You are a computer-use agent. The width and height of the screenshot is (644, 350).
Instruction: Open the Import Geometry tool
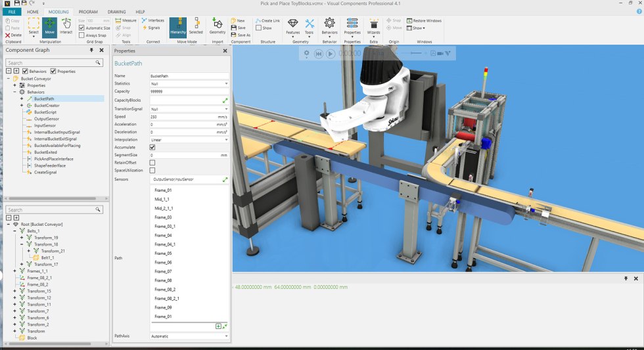tap(217, 26)
